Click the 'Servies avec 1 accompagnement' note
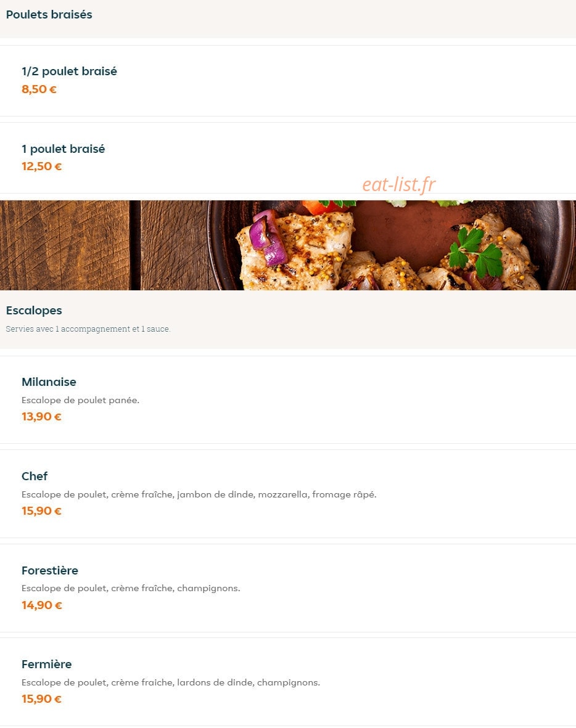 pyautogui.click(x=88, y=329)
